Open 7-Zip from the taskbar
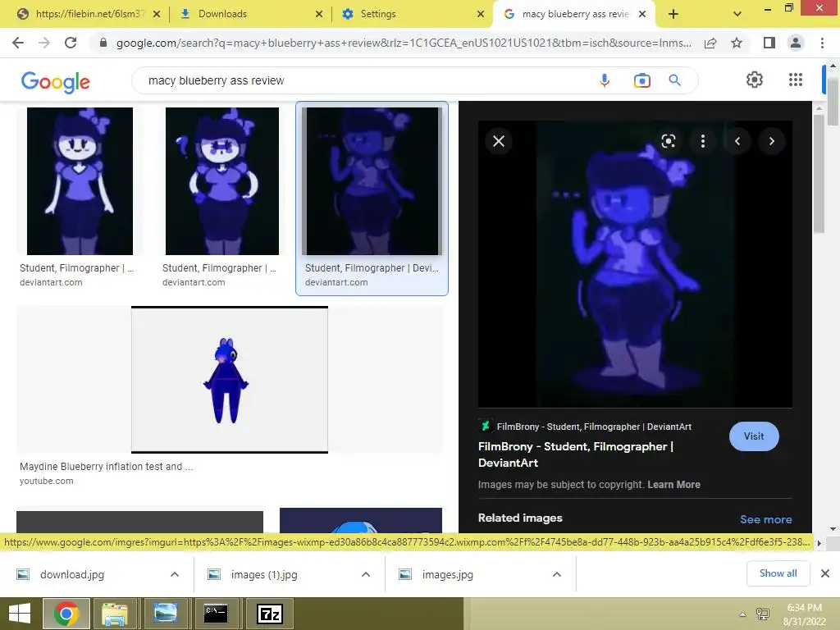This screenshot has height=630, width=840. pos(269,614)
